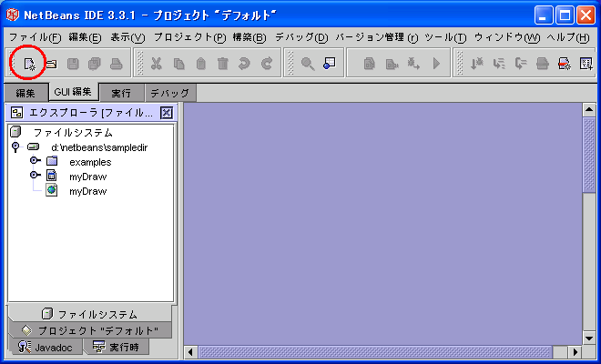Click the vertical scrollbar down arrow

(x=589, y=338)
